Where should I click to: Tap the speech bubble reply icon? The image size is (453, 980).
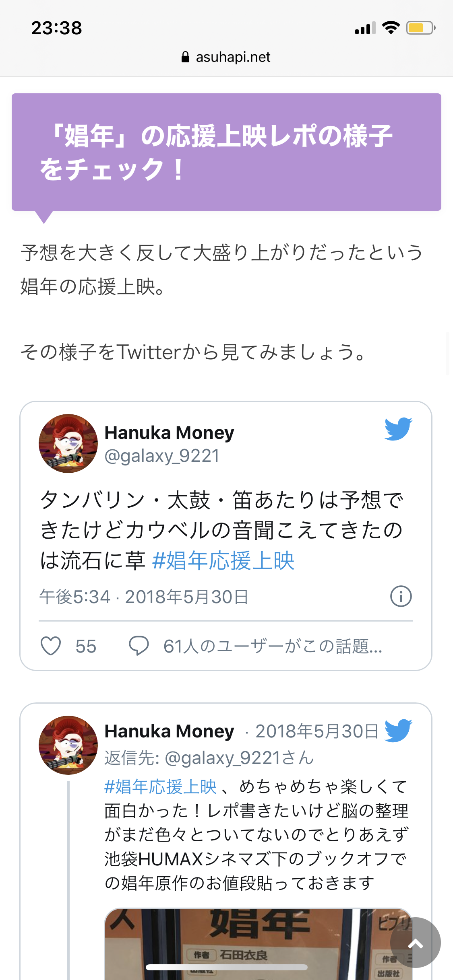(x=139, y=646)
